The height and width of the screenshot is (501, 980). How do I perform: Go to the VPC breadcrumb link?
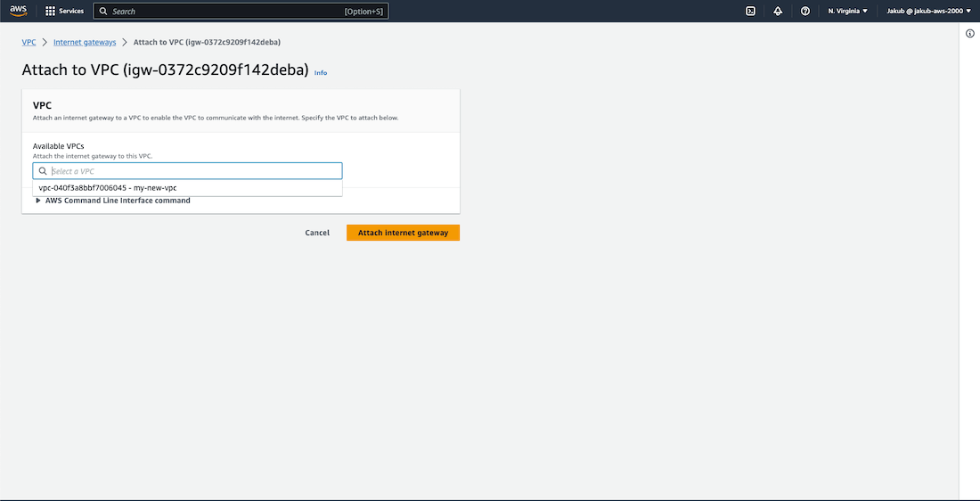coord(29,43)
